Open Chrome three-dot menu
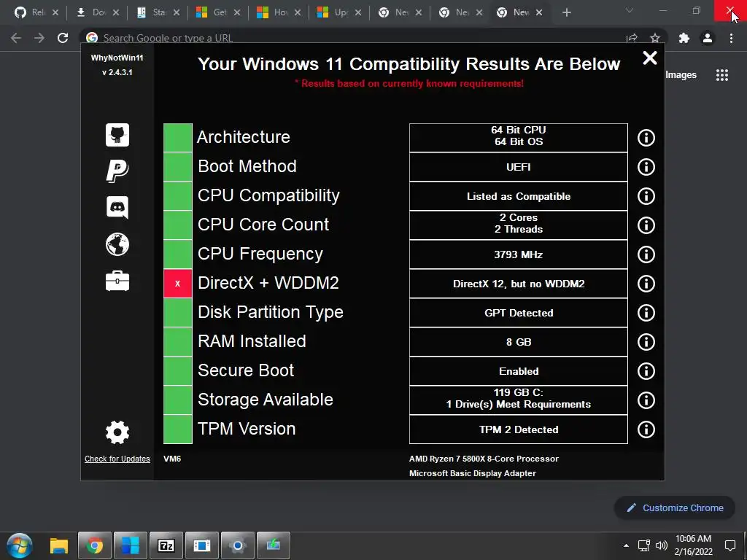 731,38
